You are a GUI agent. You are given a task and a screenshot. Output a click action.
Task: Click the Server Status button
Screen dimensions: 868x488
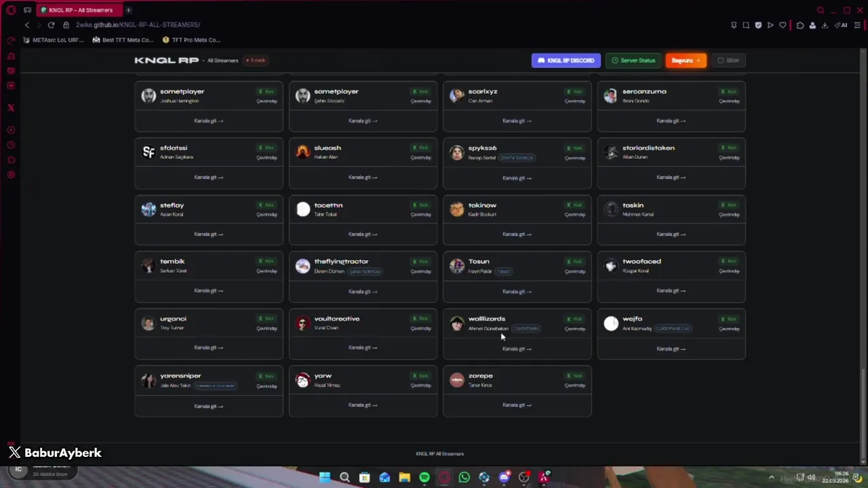click(633, 60)
